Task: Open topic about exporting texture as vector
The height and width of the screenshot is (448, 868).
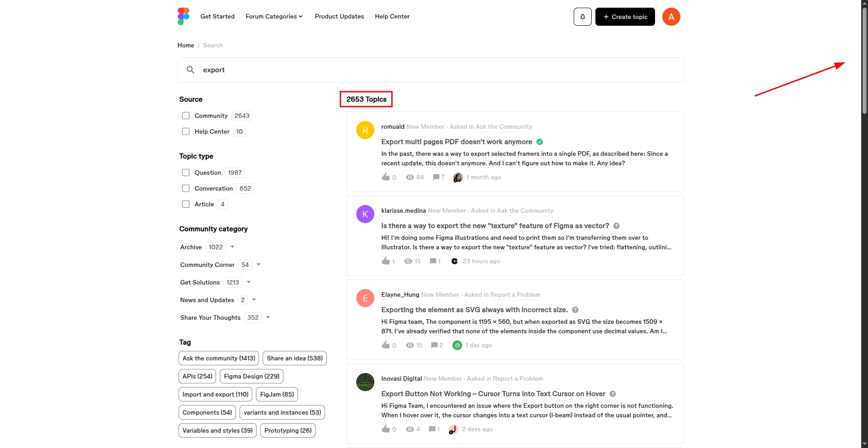Action: tap(495, 226)
